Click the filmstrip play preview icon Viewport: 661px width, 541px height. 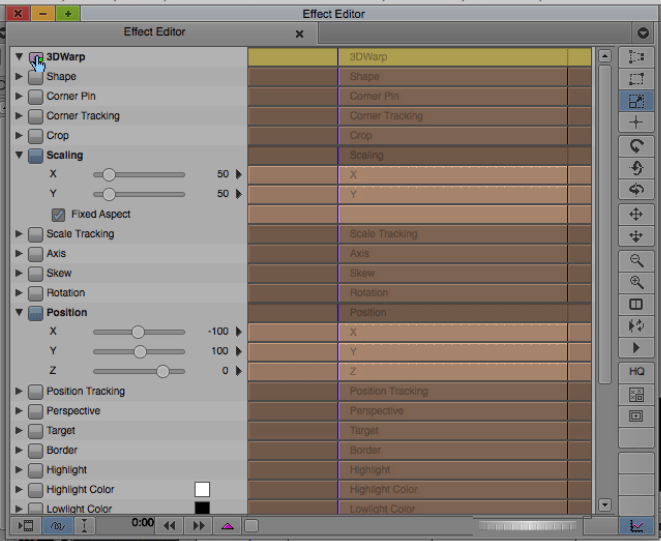point(26,526)
